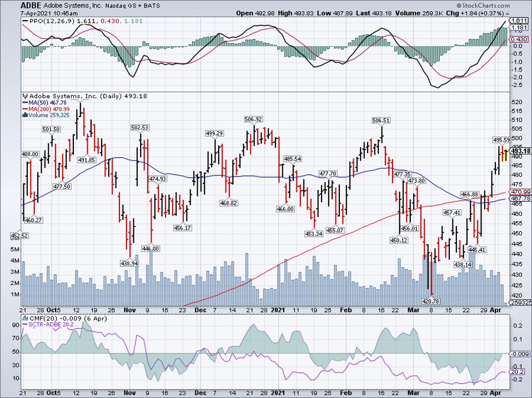
Task: Click the 0.430 signal value tag on the right axis
Action: (519, 39)
